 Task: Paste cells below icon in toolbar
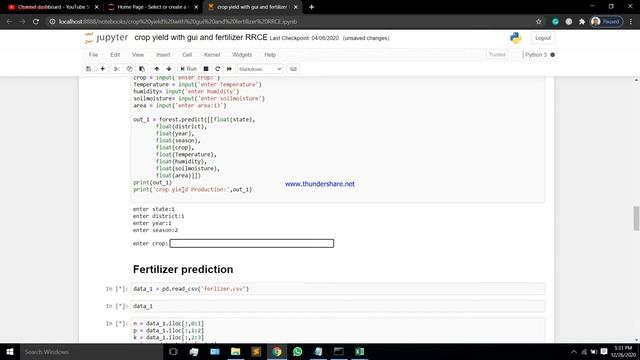[x=142, y=69]
